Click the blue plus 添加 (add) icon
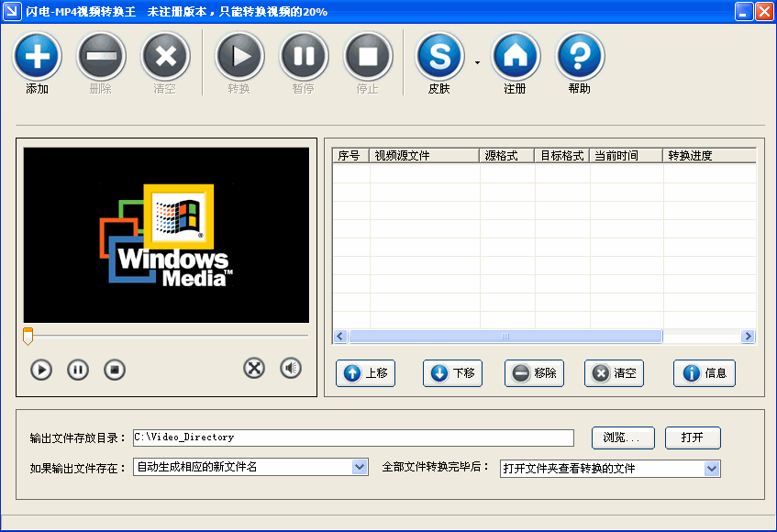The image size is (777, 532). point(38,56)
